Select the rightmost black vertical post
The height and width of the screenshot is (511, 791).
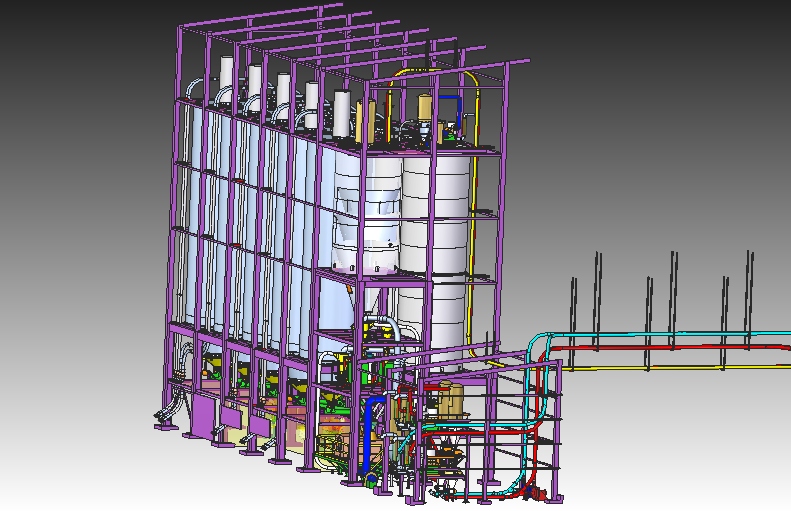[749, 280]
